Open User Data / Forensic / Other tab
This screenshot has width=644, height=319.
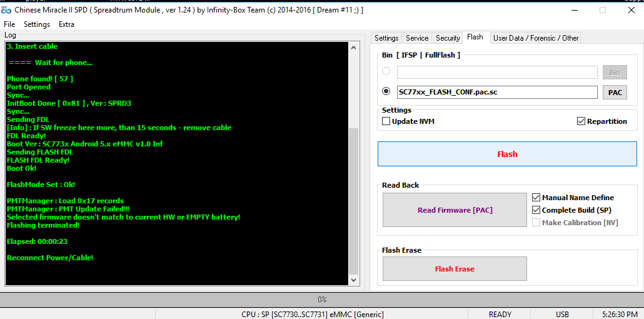pos(536,38)
